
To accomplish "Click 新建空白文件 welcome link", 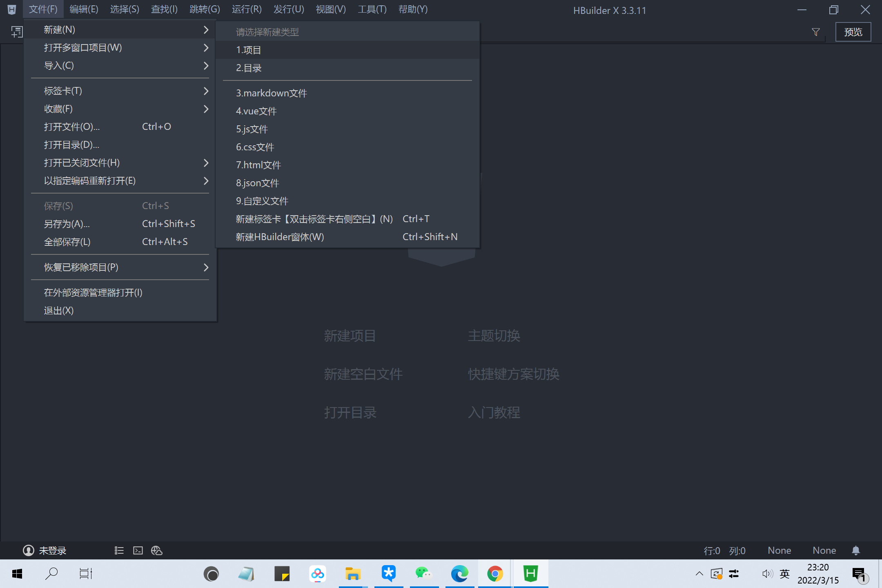I will coord(363,374).
